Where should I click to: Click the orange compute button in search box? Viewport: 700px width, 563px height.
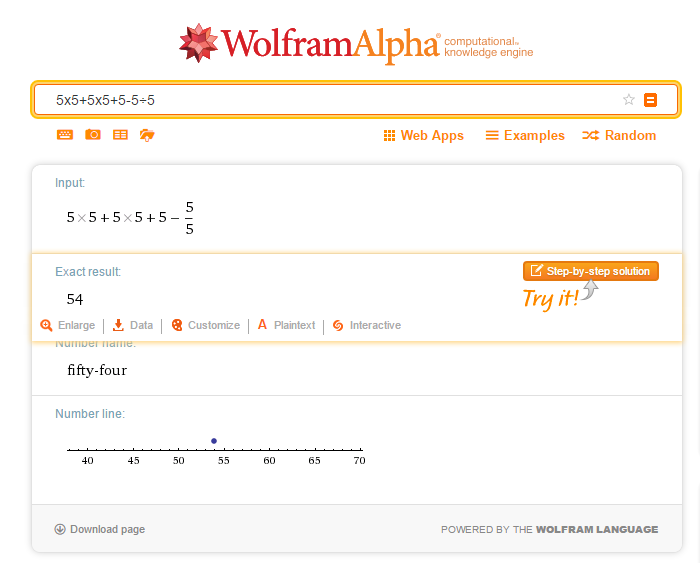(x=650, y=100)
